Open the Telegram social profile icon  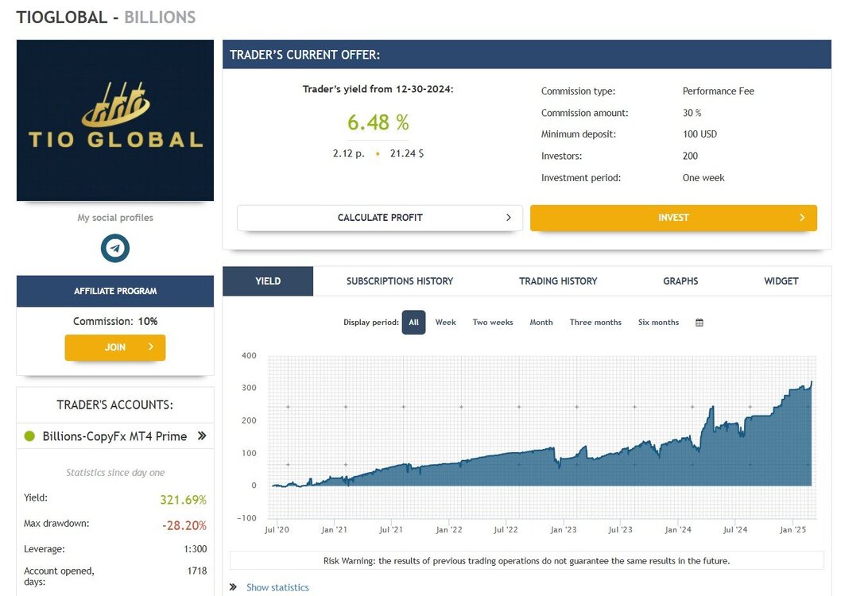point(115,248)
